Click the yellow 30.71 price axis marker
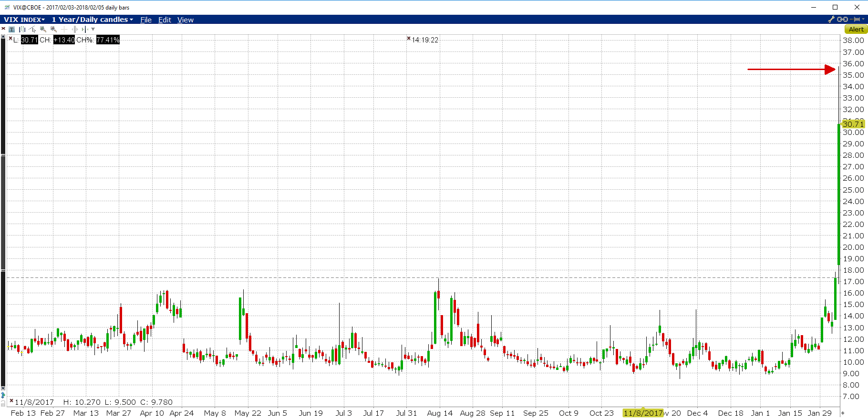868x420 pixels. pyautogui.click(x=853, y=124)
